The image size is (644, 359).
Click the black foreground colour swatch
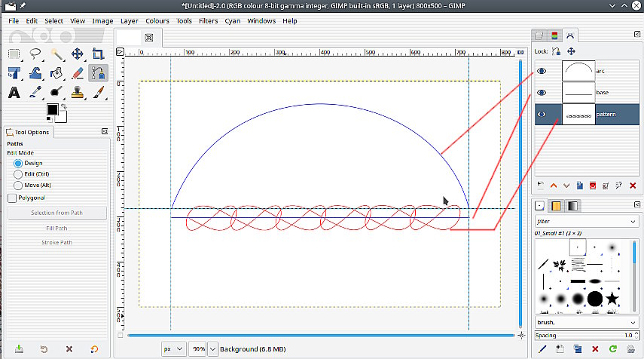(x=51, y=110)
